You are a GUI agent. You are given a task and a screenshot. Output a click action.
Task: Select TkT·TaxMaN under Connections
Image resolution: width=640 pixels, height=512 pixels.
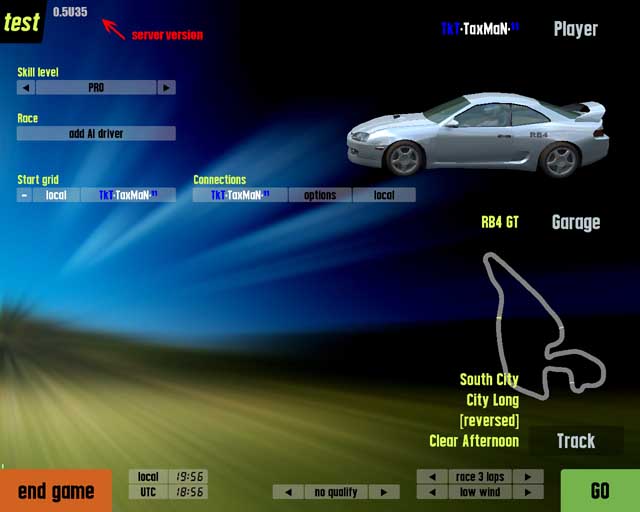coord(240,195)
